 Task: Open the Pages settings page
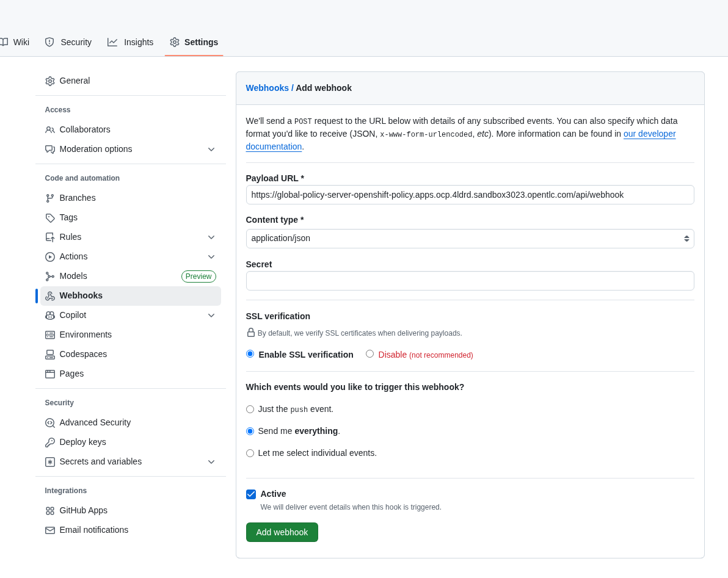click(x=131, y=374)
